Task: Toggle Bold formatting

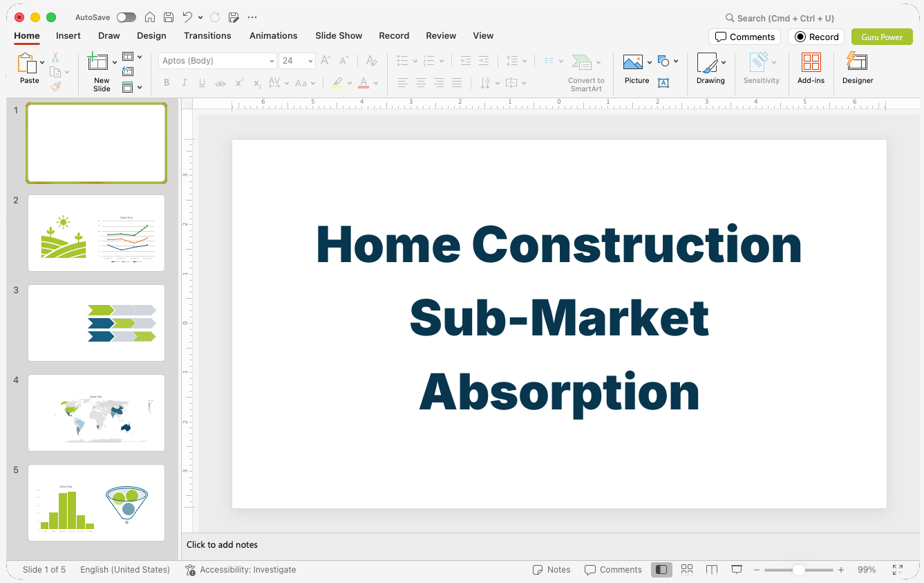Action: point(167,83)
